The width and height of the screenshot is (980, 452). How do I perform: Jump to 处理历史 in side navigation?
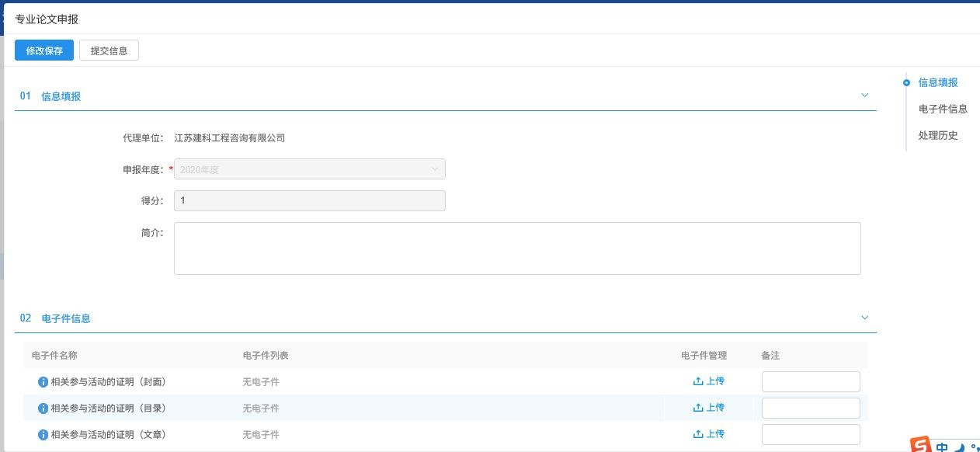pos(937,135)
